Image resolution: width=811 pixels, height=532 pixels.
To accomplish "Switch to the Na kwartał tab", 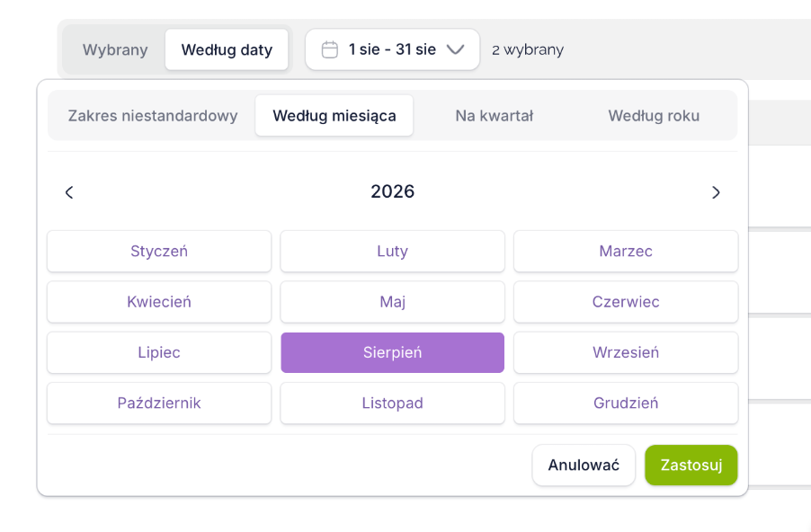I will pyautogui.click(x=495, y=115).
